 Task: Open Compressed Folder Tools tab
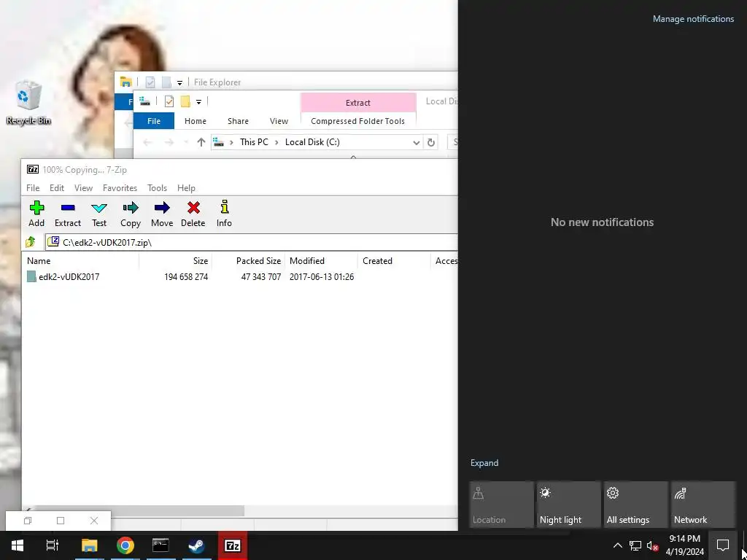(357, 121)
